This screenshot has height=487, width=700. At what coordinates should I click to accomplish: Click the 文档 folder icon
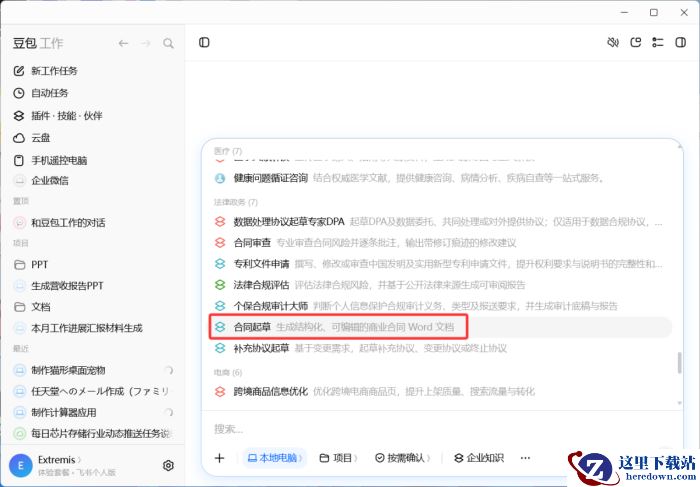19,307
